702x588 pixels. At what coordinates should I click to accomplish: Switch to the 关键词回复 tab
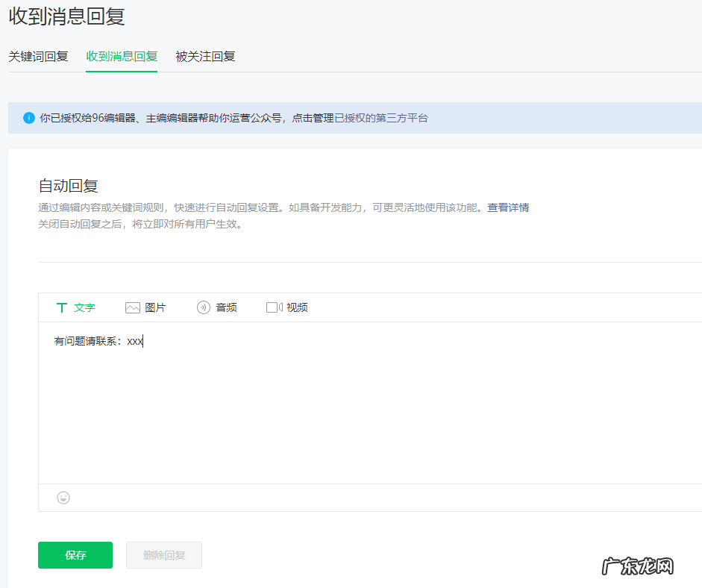[x=38, y=56]
